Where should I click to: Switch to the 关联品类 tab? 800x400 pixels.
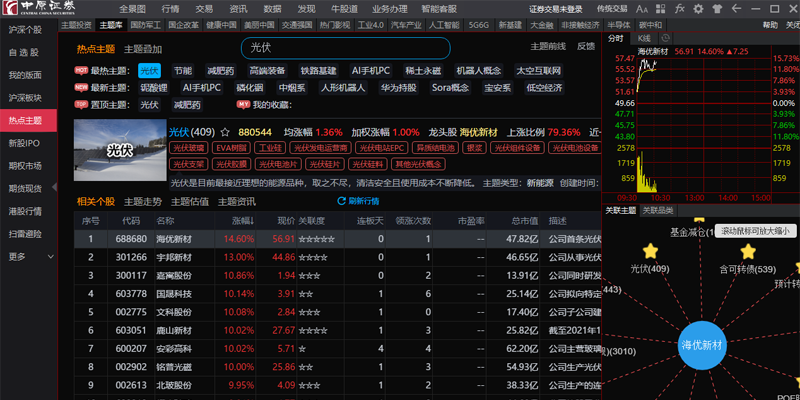(x=657, y=210)
